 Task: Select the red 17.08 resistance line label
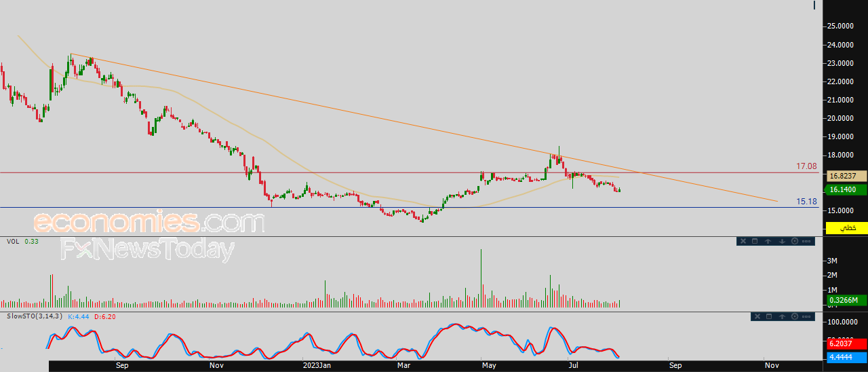point(806,166)
